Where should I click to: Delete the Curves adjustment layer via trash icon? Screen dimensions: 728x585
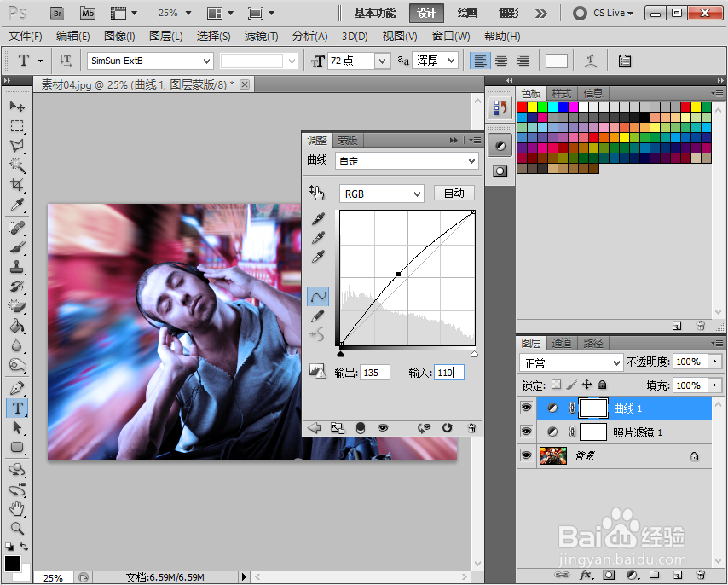(x=471, y=428)
